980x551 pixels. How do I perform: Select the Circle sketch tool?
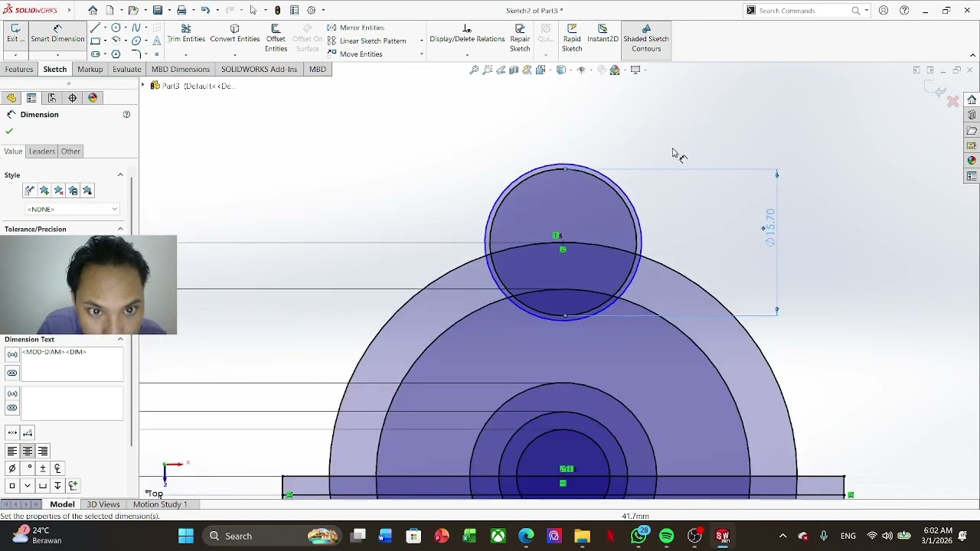[x=116, y=28]
